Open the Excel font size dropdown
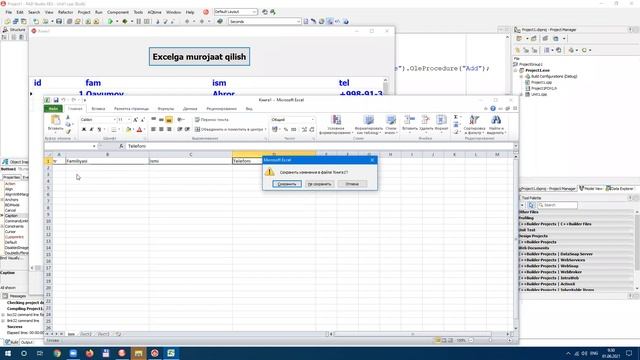The height and width of the screenshot is (360, 640). point(129,120)
